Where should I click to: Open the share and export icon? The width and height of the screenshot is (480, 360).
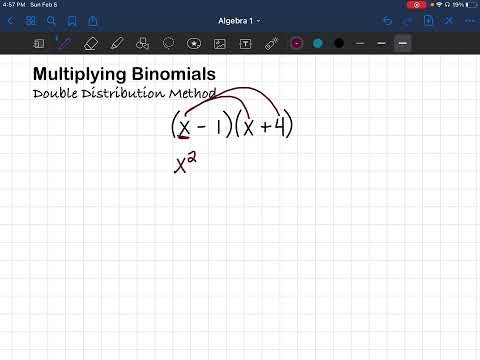coord(93,21)
